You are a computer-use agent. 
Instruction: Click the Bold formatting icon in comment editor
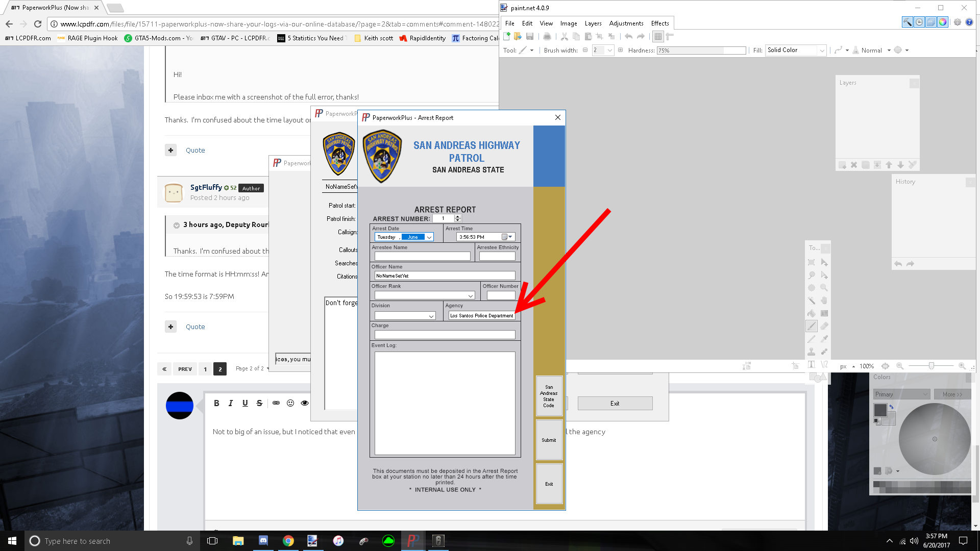click(x=216, y=403)
